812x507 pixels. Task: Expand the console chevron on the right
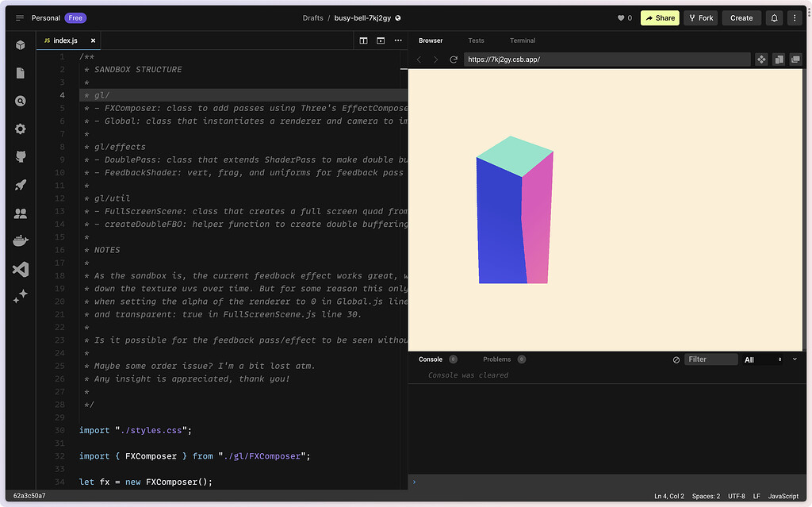pos(796,359)
